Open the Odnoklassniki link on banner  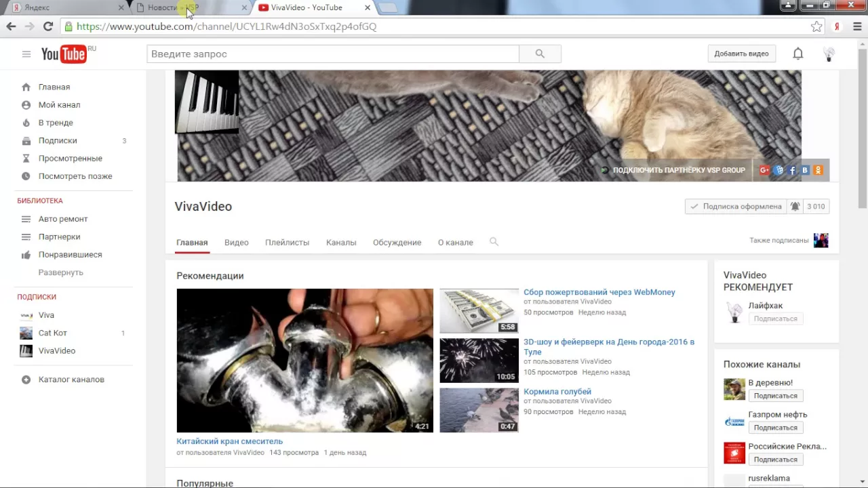[x=818, y=170]
